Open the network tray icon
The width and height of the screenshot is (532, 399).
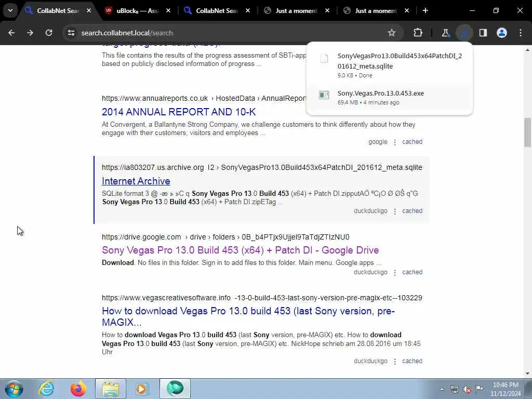coord(454,389)
